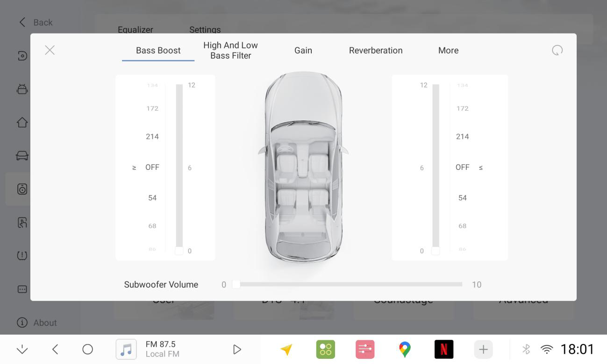This screenshot has width=607, height=364.
Task: Open the three-dots sidebar icon
Action: click(x=22, y=289)
